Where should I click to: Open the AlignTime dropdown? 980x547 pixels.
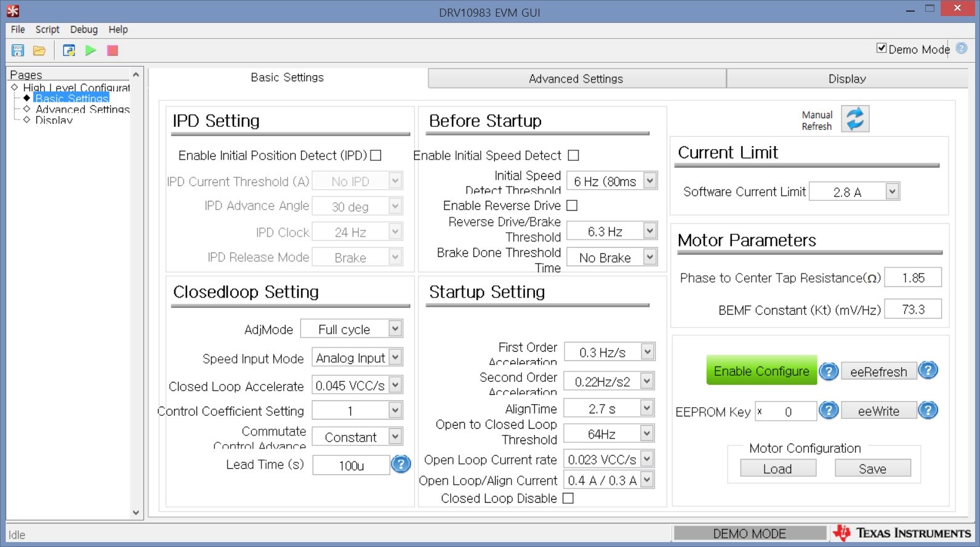(x=609, y=408)
